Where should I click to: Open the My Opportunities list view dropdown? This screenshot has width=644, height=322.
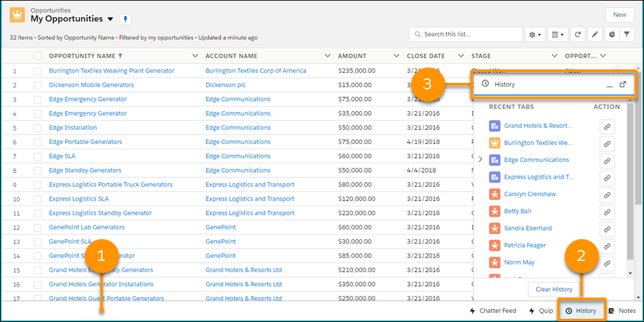click(110, 19)
